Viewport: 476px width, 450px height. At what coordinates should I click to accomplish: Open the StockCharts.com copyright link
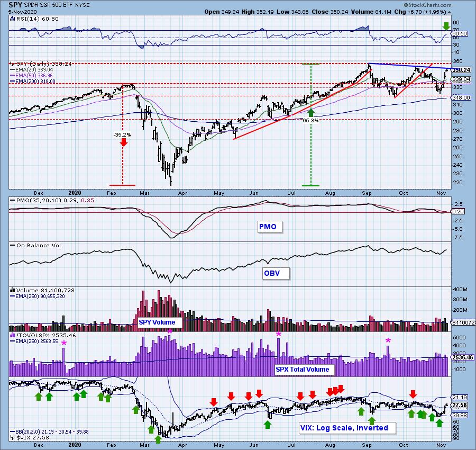427,5
